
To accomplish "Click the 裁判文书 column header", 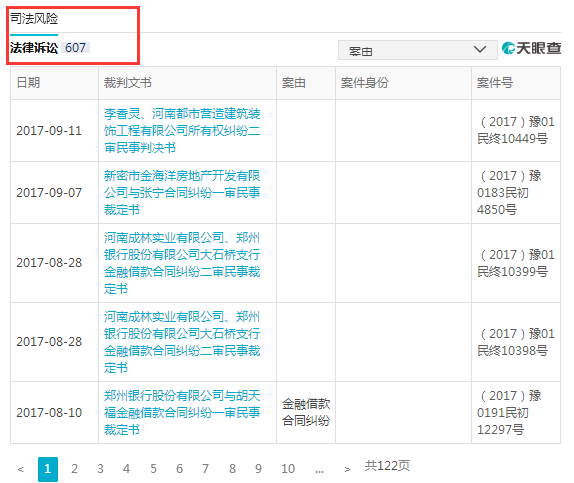I will tap(127, 83).
